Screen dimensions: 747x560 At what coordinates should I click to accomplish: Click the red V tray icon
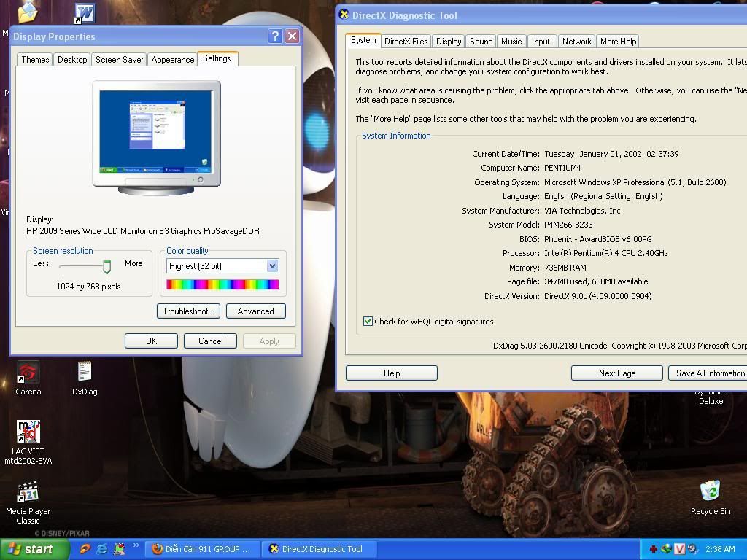(679, 549)
